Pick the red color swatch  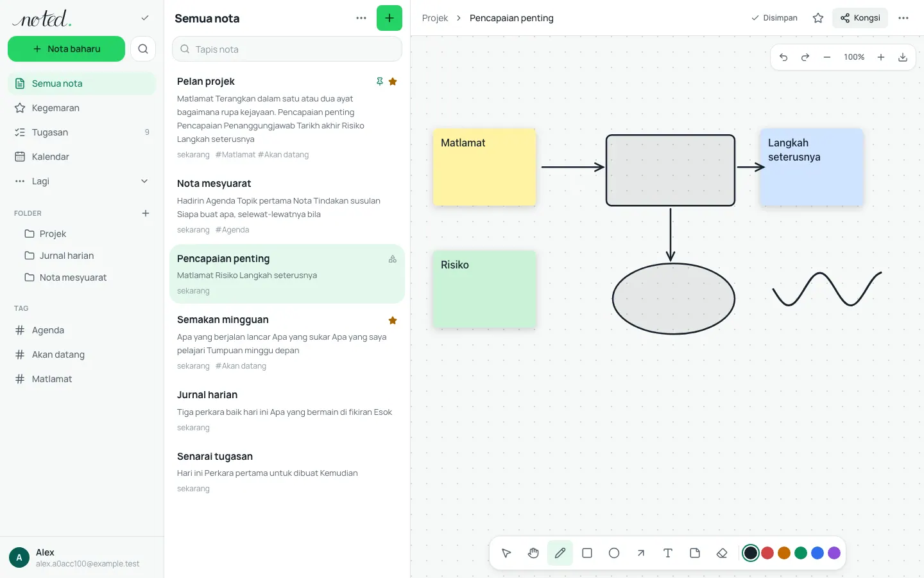point(767,553)
